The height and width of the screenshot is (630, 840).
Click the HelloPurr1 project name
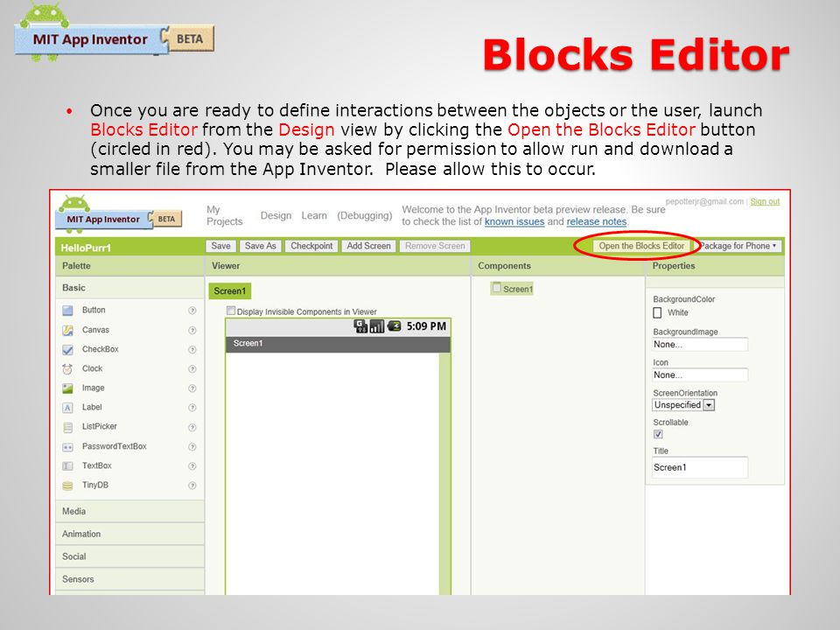[x=86, y=248]
